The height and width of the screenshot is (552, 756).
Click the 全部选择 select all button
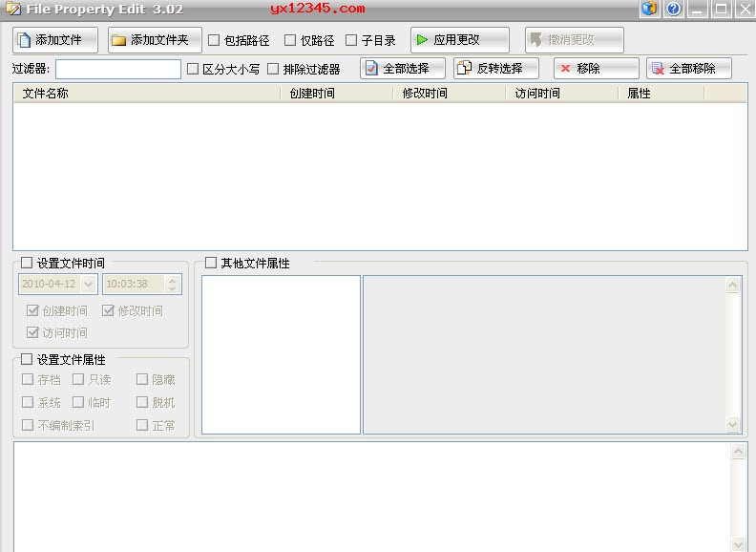403,69
